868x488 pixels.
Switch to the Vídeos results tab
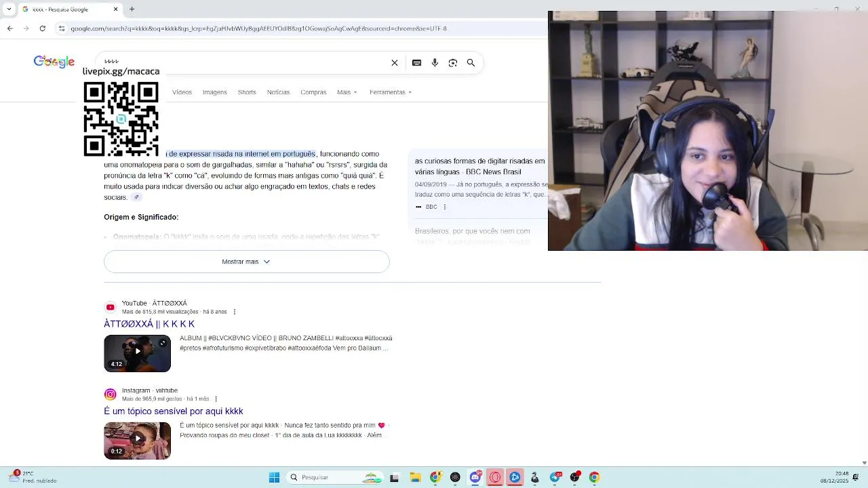(182, 92)
